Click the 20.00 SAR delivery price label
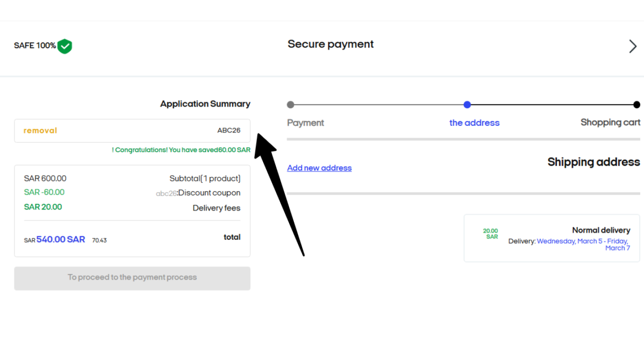Screen dimensions: 644x339 pos(491,234)
